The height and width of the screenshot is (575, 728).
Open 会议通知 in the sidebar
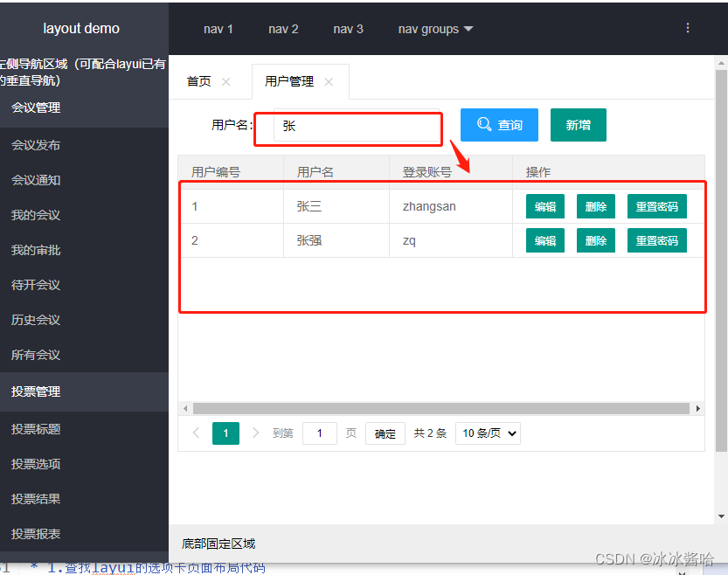point(84,180)
